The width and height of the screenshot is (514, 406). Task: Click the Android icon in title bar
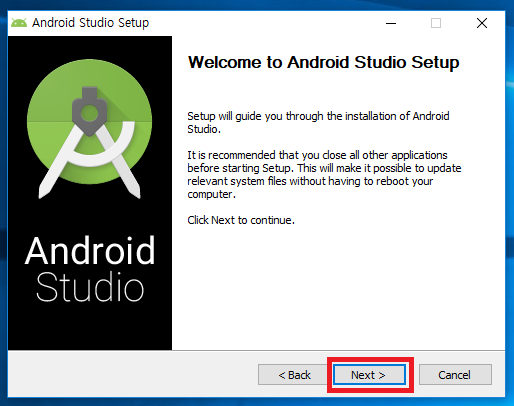(x=19, y=23)
